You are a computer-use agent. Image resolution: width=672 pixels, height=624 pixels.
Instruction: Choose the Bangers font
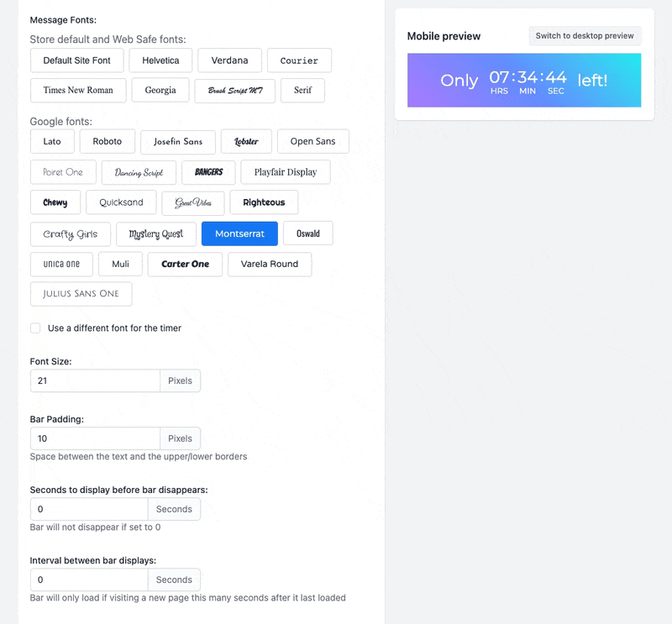click(x=208, y=172)
